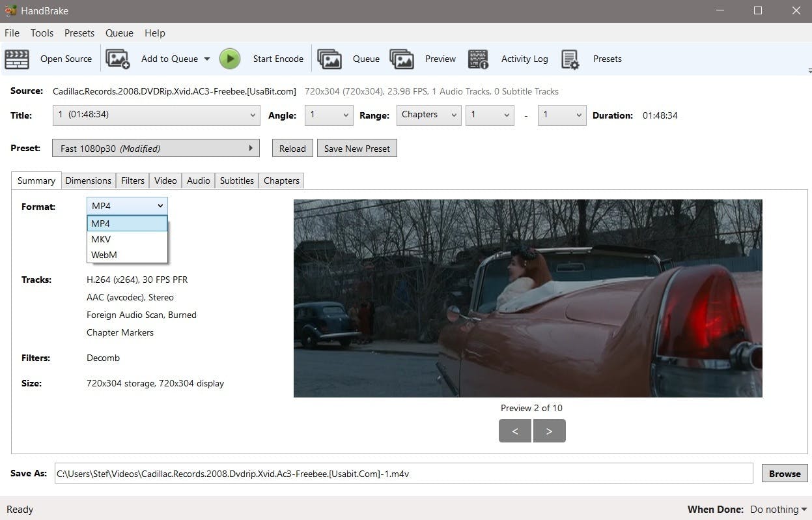Click the Presets gear list icon
812x520 pixels.
pos(570,59)
